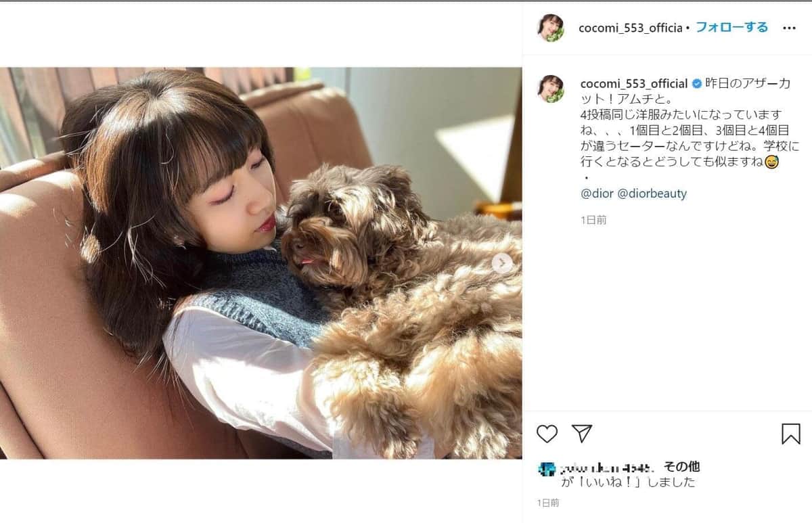Click the 1日前 timestamp below the likes
The height and width of the screenshot is (523, 812).
[x=549, y=503]
